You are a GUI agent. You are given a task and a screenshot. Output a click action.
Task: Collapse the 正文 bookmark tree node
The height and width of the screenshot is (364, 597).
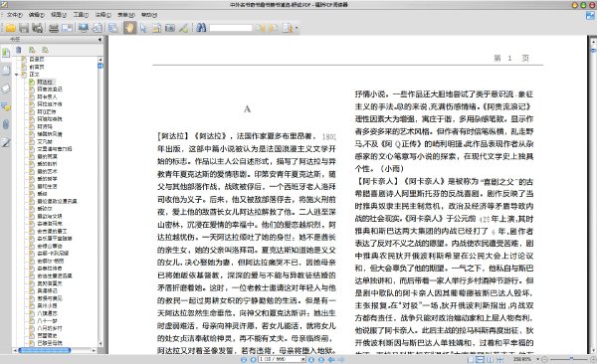click(x=17, y=75)
